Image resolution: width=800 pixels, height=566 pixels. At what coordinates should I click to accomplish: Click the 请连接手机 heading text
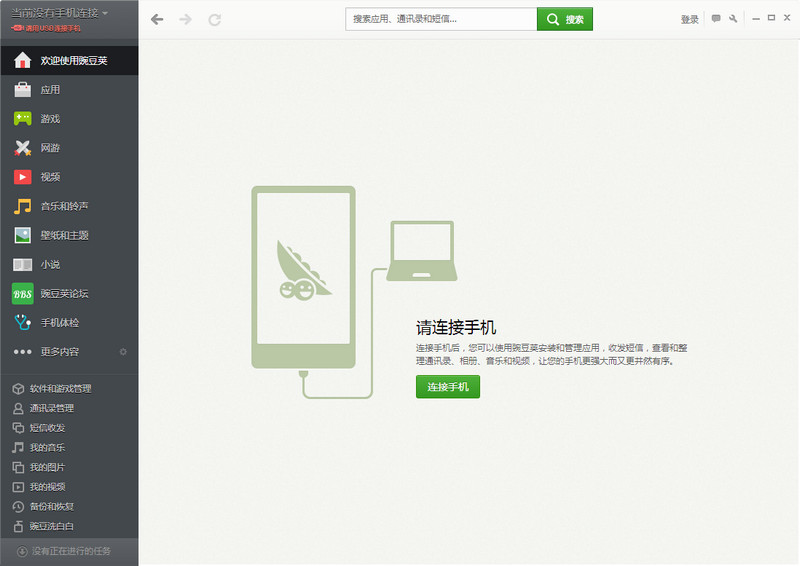pos(456,328)
